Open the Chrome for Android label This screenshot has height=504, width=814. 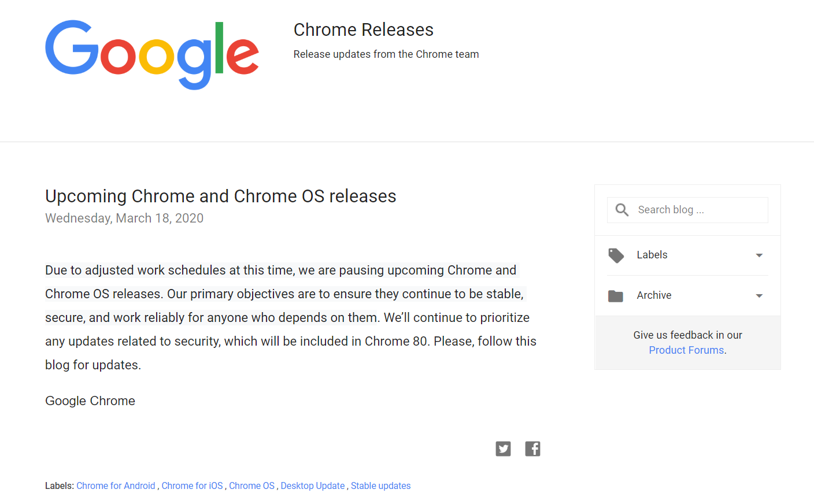pos(116,486)
